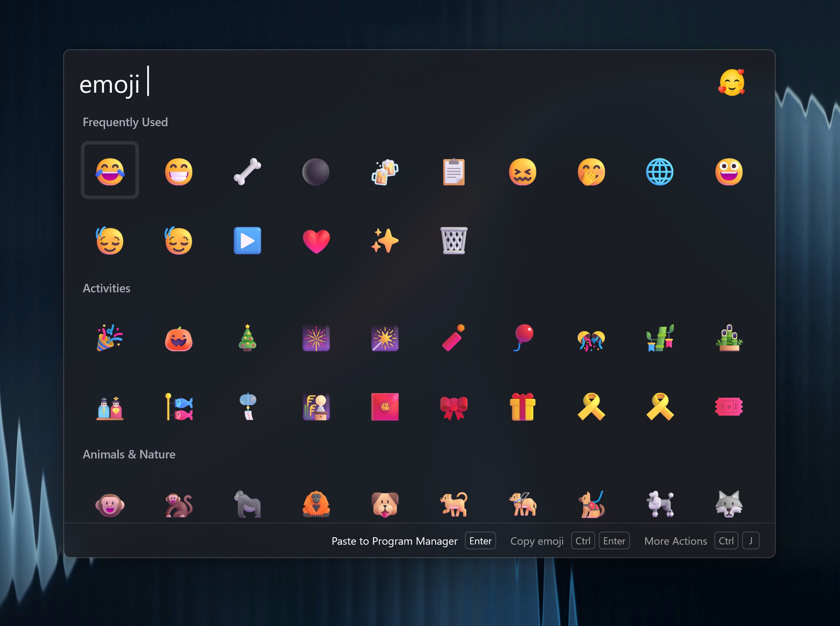Click the smiling face with hearts header icon
Screen dimensions: 840x626
coord(732,82)
